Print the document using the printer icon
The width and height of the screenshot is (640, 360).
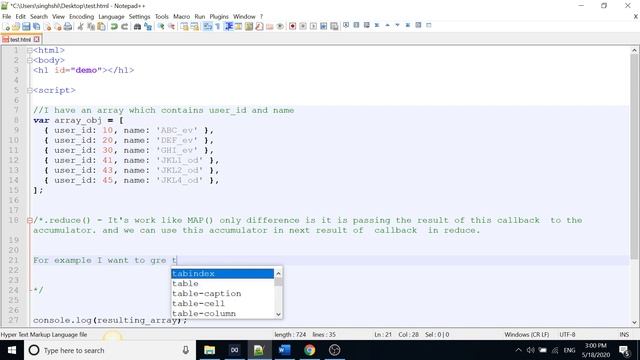coord(68,27)
